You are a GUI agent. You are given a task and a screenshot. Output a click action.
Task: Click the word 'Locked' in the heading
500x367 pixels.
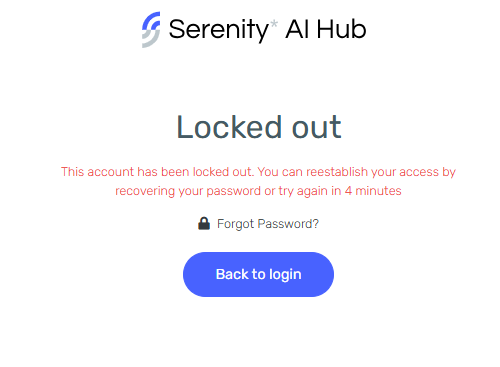(x=229, y=127)
